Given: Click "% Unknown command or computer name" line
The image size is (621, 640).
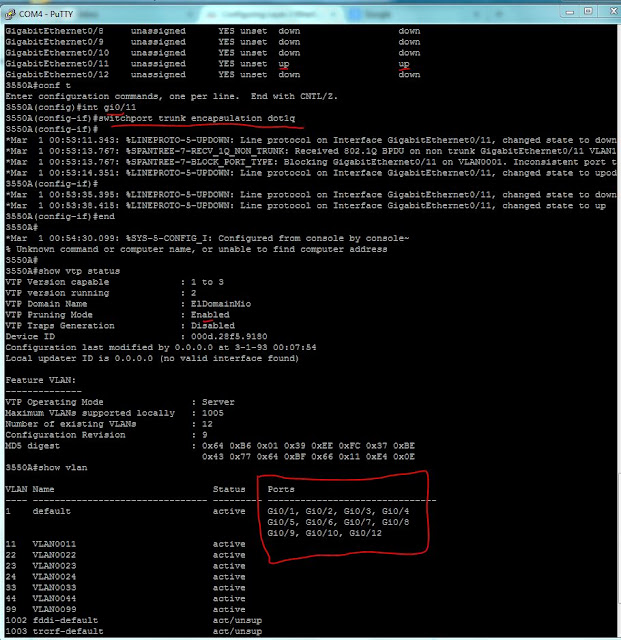Looking at the screenshot, I should (196, 249).
